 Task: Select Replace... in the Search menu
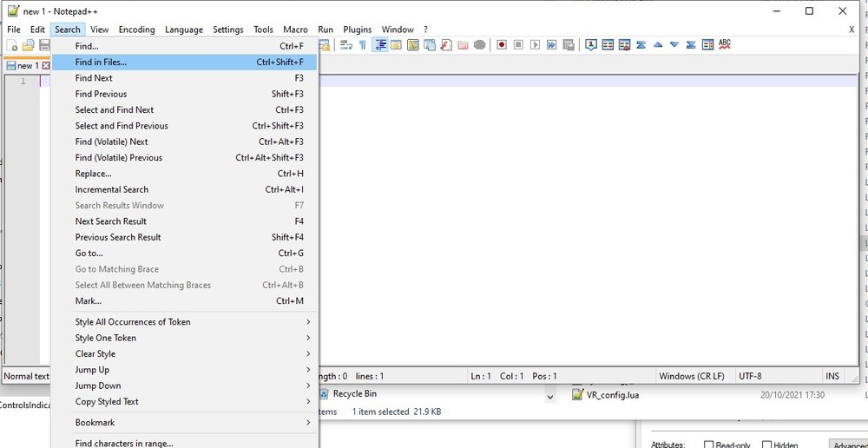tap(184, 174)
